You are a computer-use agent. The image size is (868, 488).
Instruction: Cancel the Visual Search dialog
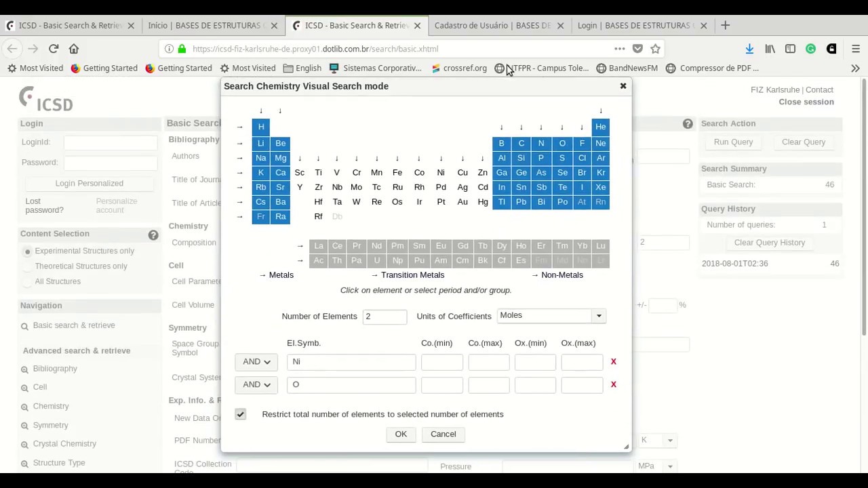443,434
